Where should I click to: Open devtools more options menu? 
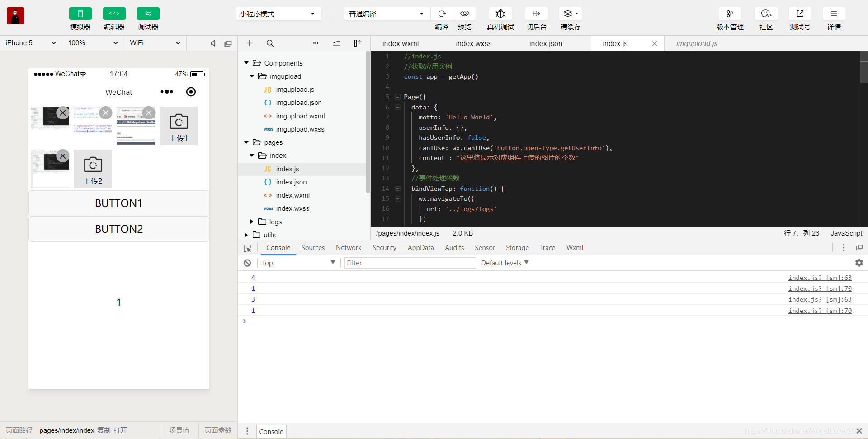(x=843, y=247)
